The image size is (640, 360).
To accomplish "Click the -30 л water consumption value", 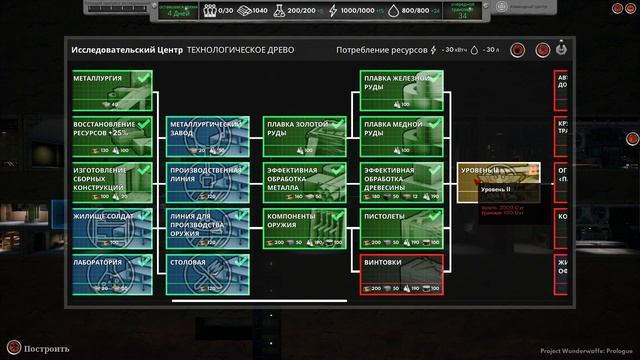I will (491, 50).
